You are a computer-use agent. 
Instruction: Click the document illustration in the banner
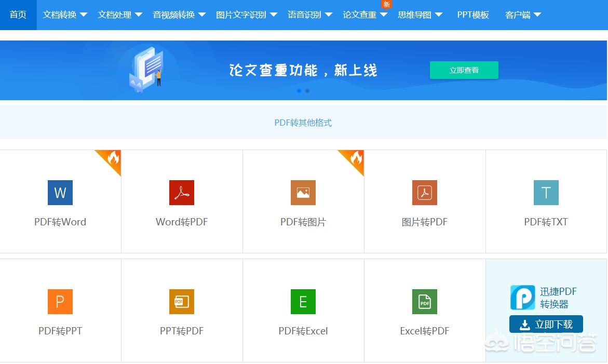tap(146, 69)
